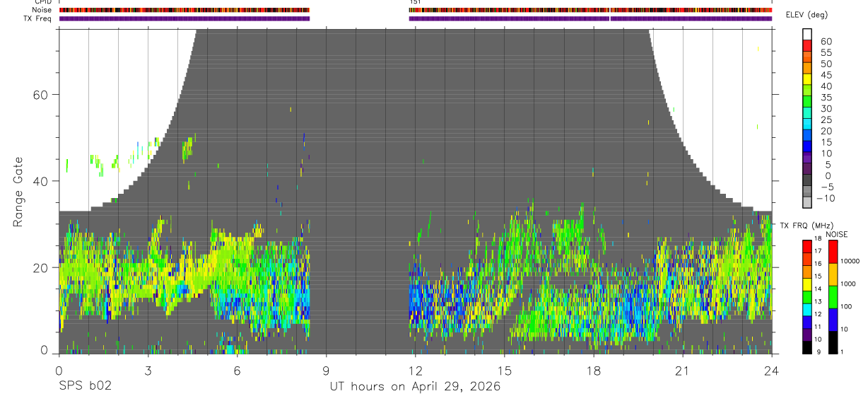Click the '21' hour tick label
Image resolution: width=868 pixels, height=401 pixels.
click(x=683, y=371)
